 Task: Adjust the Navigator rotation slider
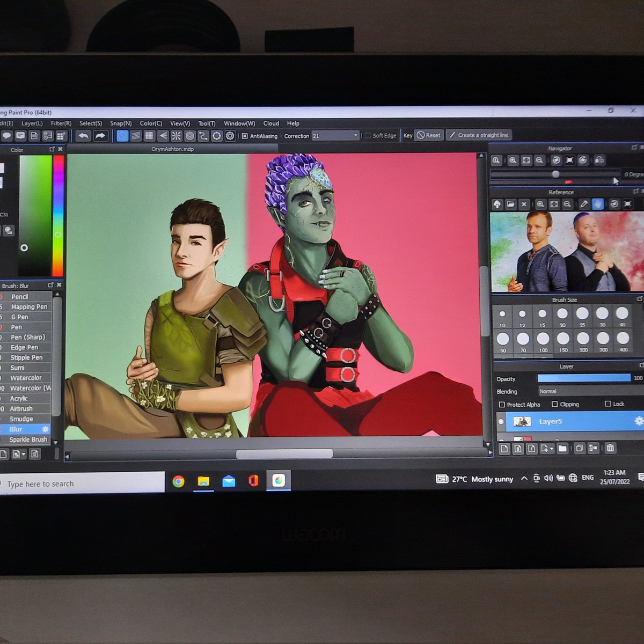(556, 174)
